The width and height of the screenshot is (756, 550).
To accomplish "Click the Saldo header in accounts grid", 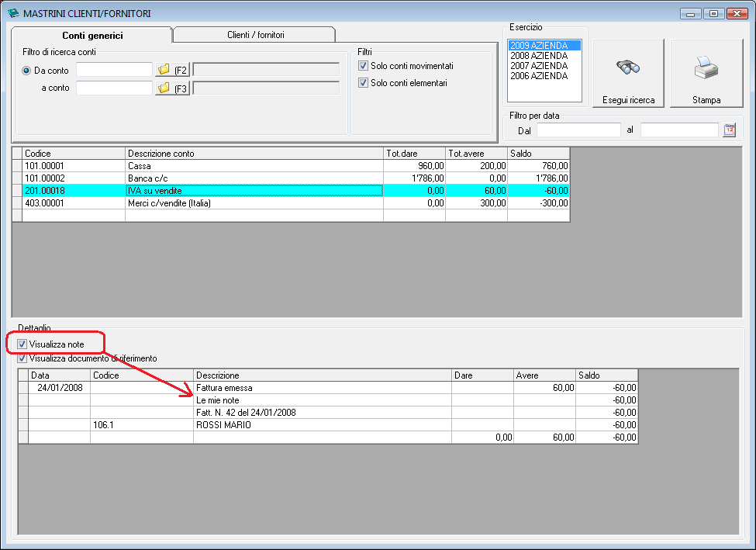I will 539,154.
